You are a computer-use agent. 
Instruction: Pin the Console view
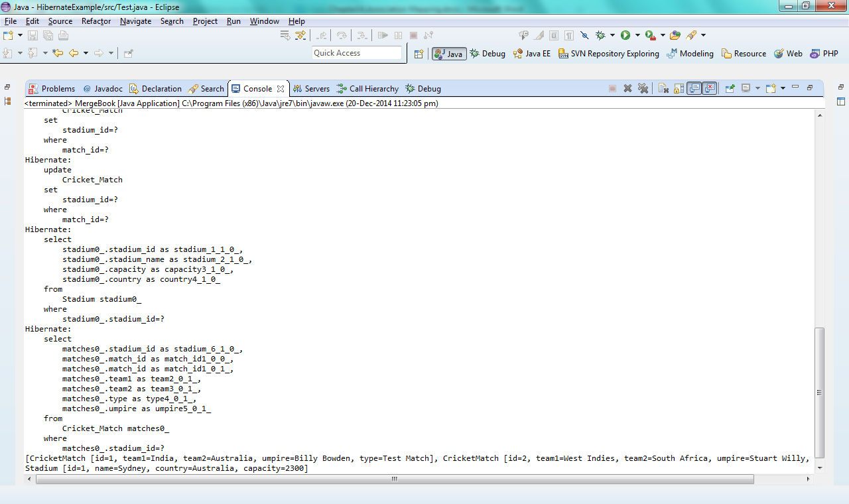click(730, 88)
